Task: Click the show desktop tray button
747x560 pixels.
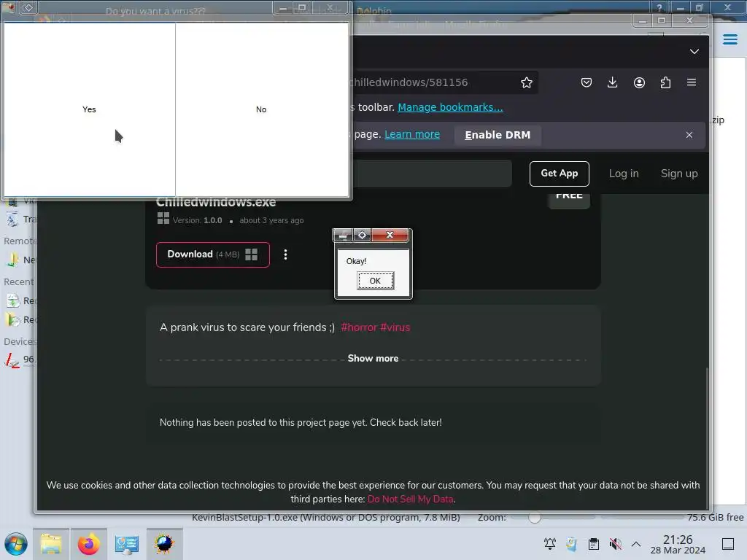Action: click(728, 543)
